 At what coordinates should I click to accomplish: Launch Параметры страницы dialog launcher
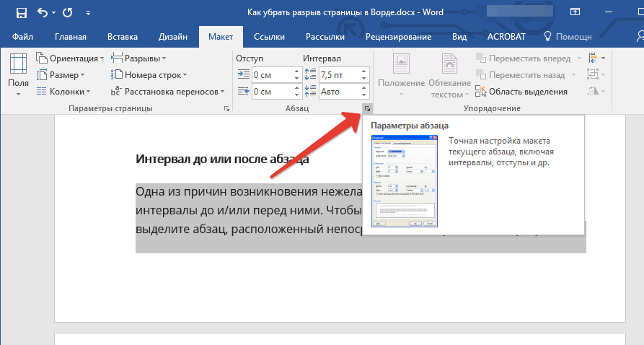click(226, 108)
